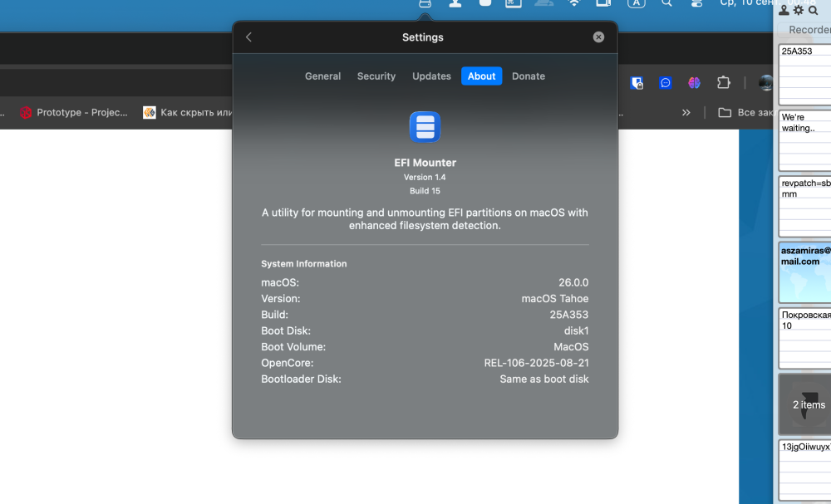Click the Boot Disk value disk1

576,331
